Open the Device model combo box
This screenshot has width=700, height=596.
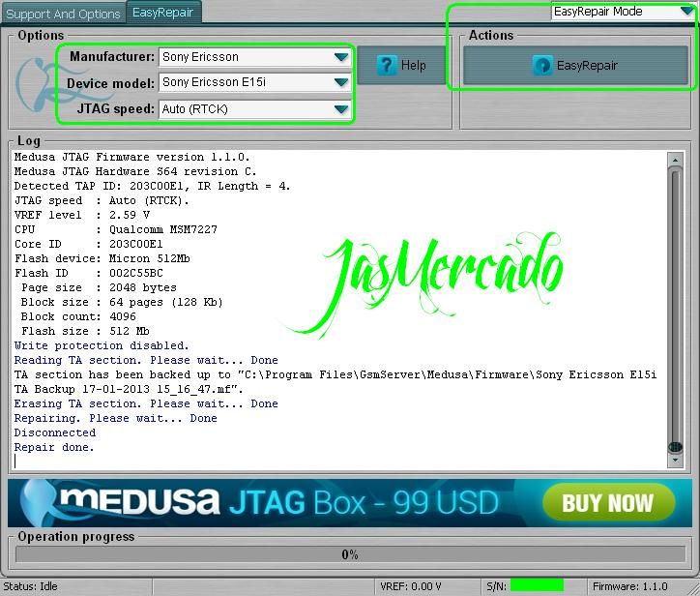[x=255, y=82]
